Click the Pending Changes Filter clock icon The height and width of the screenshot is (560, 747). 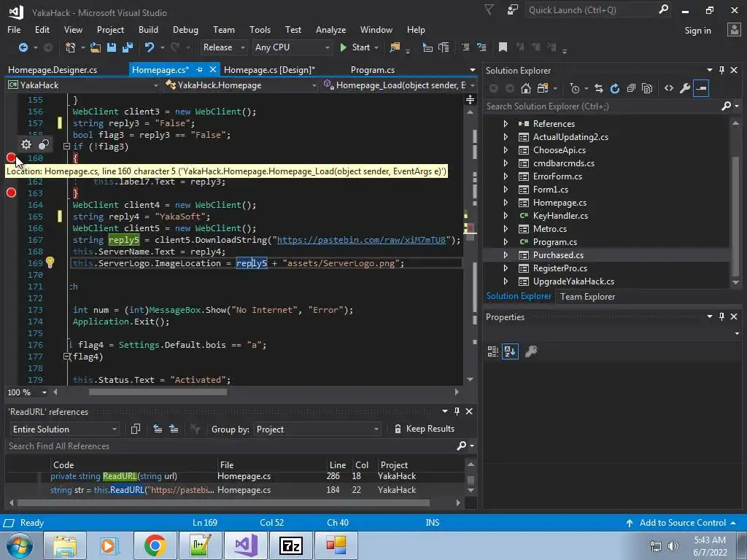575,88
